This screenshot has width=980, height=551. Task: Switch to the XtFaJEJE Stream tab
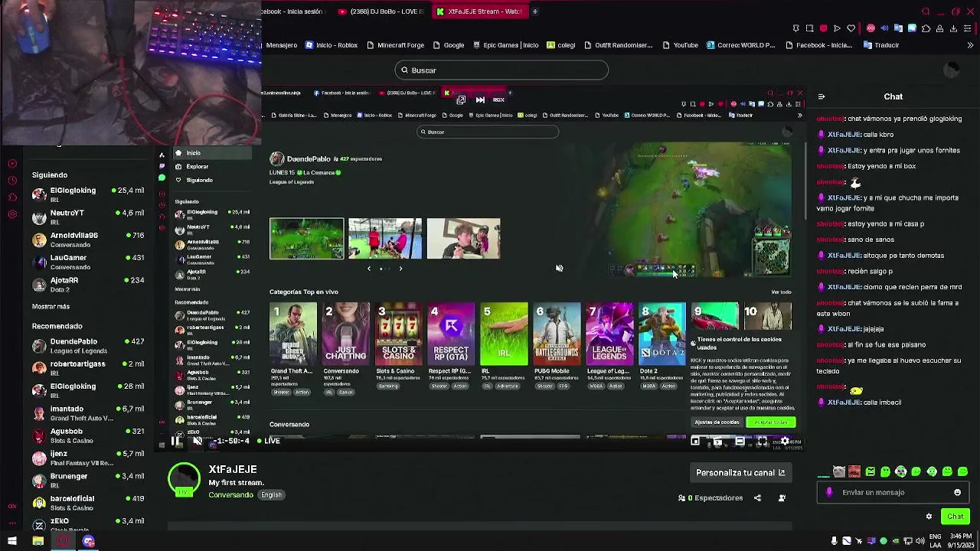[479, 11]
